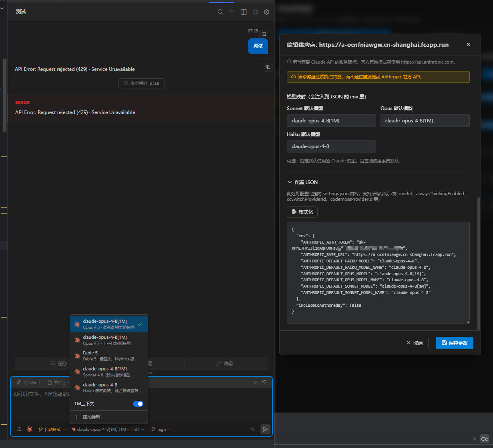Screen dimensions: 493x448
Task: Toggle the 1M上下文 switch
Action: coord(138,404)
